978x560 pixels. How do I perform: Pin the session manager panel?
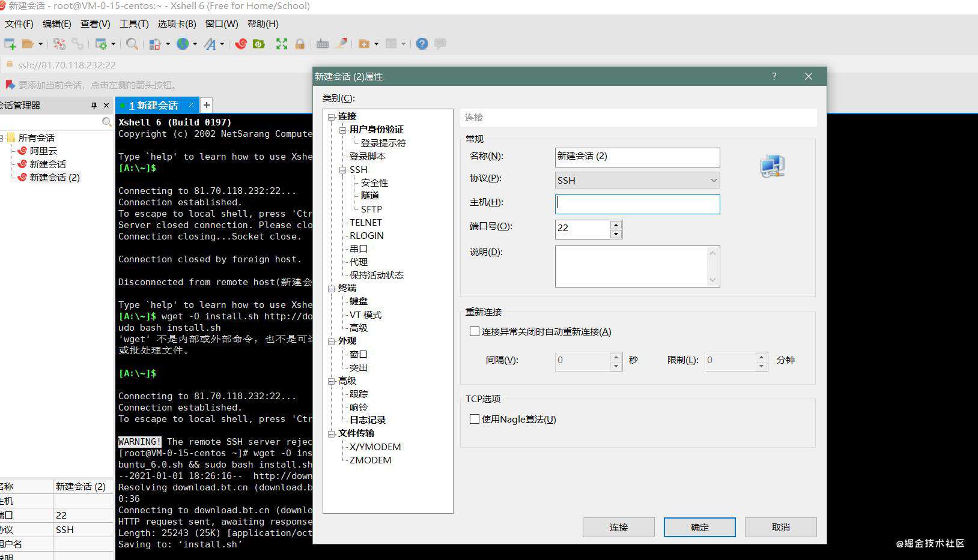pyautogui.click(x=94, y=105)
